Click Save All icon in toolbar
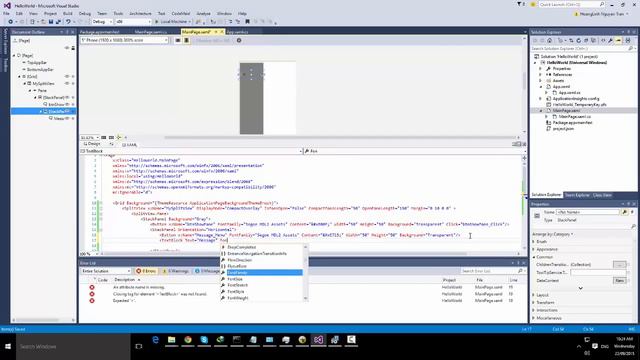This screenshot has height=360, width=640. pos(58,22)
